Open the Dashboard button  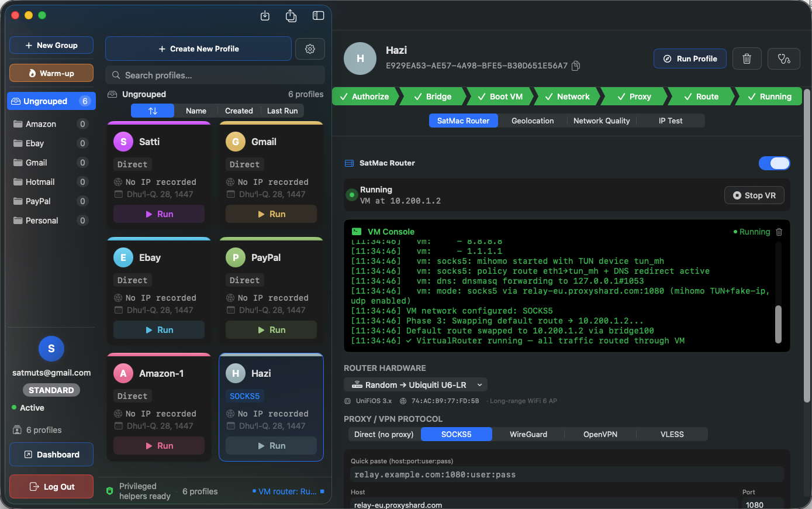click(x=51, y=455)
